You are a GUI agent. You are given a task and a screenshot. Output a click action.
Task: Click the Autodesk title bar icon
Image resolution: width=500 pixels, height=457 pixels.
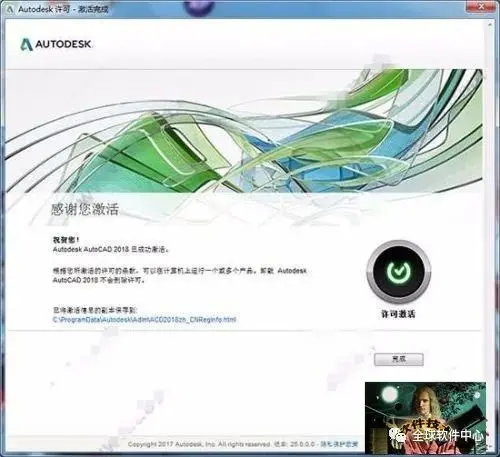10,9
